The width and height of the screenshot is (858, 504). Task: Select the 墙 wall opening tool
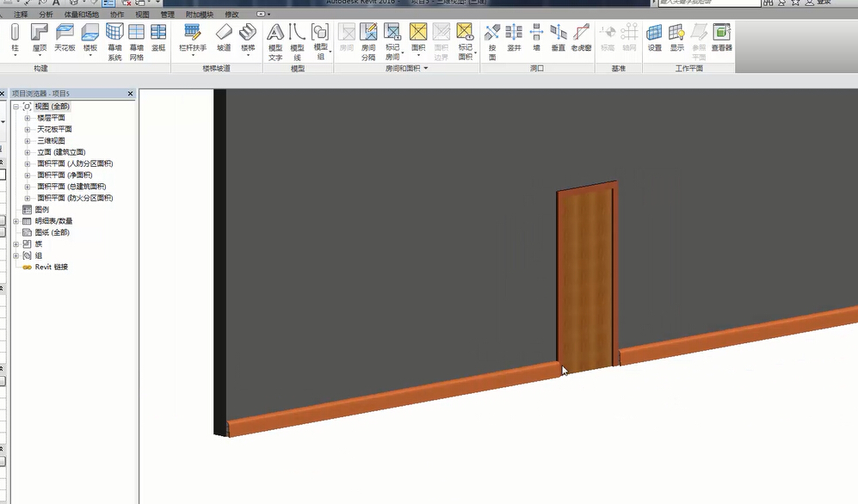coord(536,38)
